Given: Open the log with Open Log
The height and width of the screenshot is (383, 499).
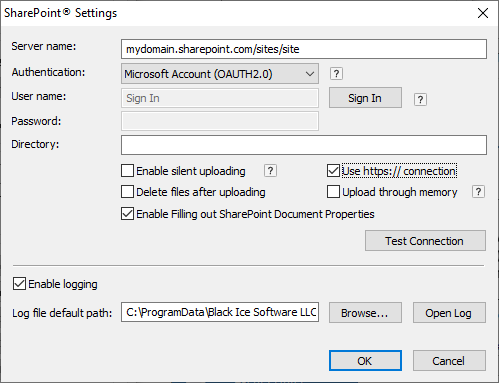Looking at the screenshot, I should pyautogui.click(x=449, y=313).
